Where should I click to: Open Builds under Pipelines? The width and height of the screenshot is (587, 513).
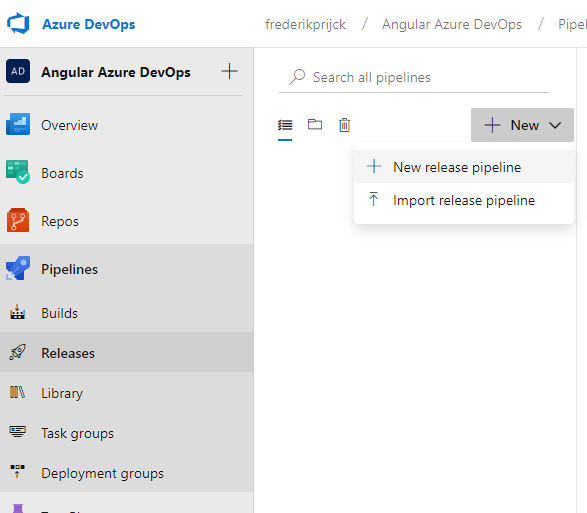tap(127, 313)
